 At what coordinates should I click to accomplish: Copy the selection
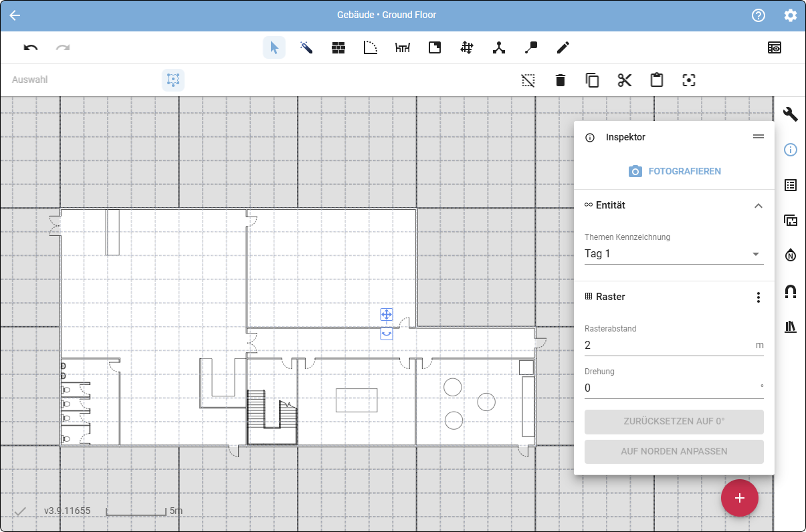point(593,80)
